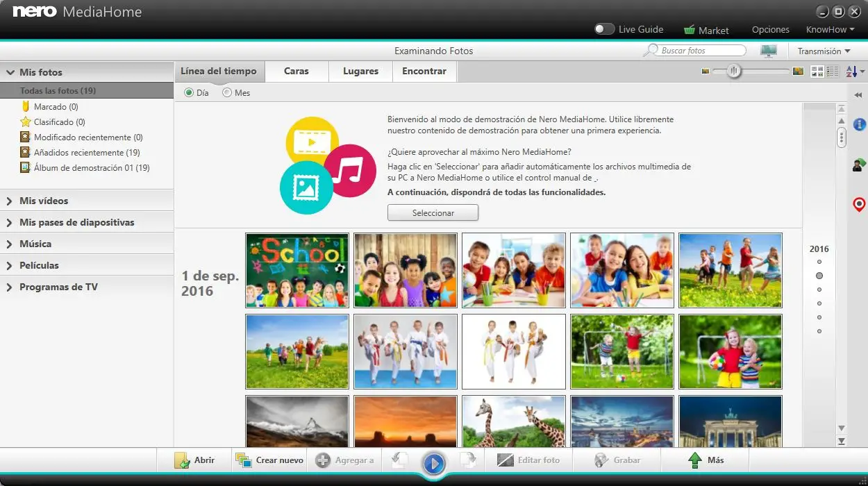Switch to the Caras tab
Screen dimensions: 868x486
pyautogui.click(x=297, y=71)
